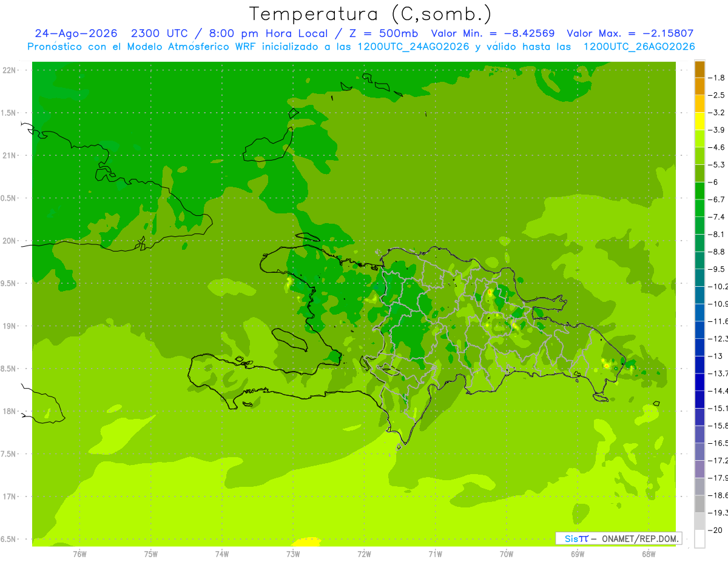Click the legend swatch between -1.8 and -2.5
728x562 pixels.
click(x=699, y=86)
